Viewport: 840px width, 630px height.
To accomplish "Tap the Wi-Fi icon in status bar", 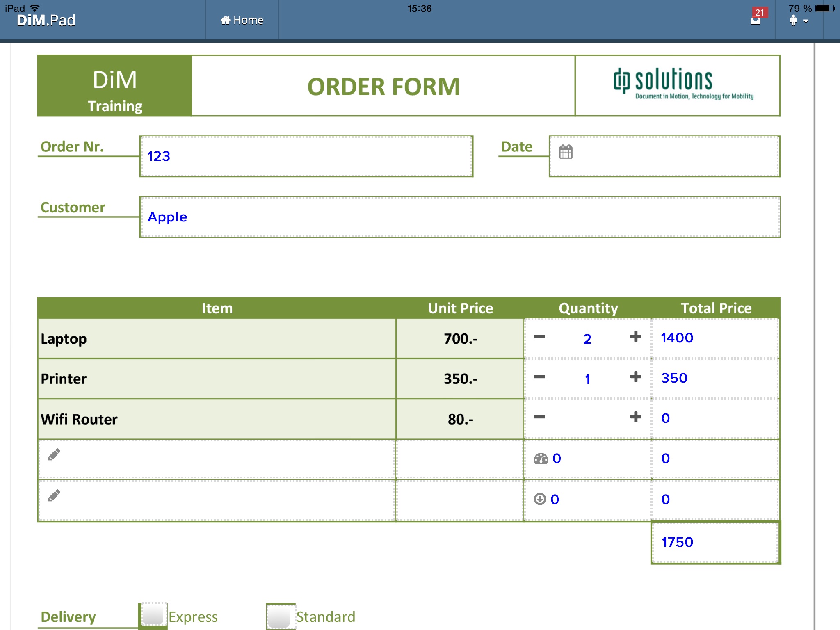I will click(x=35, y=8).
